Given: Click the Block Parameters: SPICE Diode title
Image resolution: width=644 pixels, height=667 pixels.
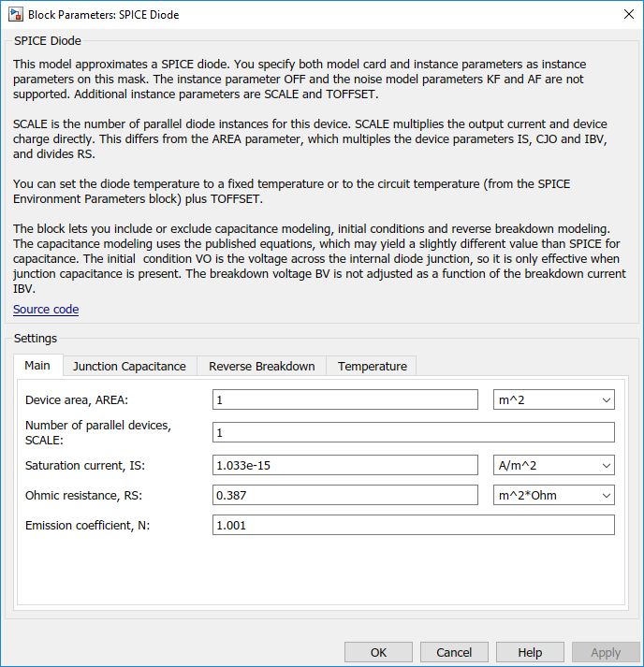Looking at the screenshot, I should pyautogui.click(x=103, y=15).
